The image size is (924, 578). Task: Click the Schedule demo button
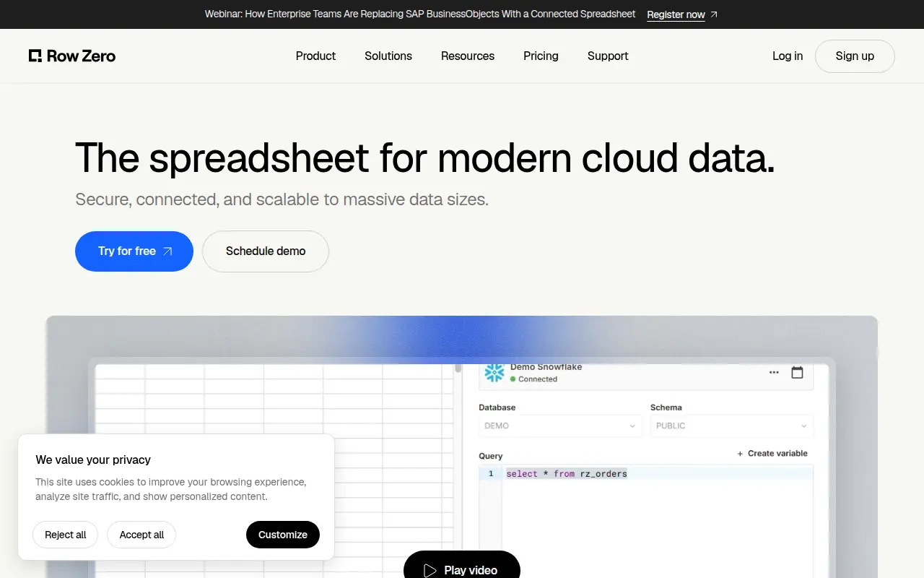click(266, 251)
